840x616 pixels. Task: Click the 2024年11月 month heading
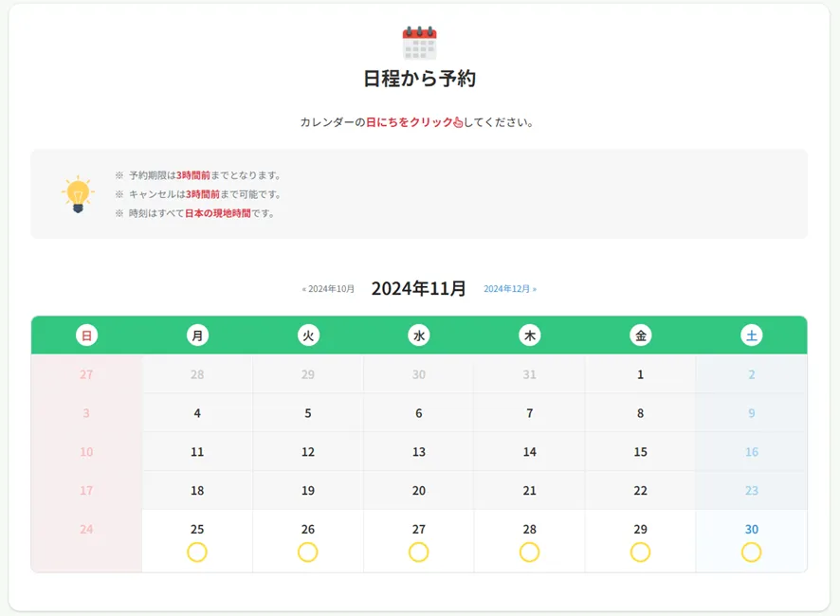tap(419, 289)
